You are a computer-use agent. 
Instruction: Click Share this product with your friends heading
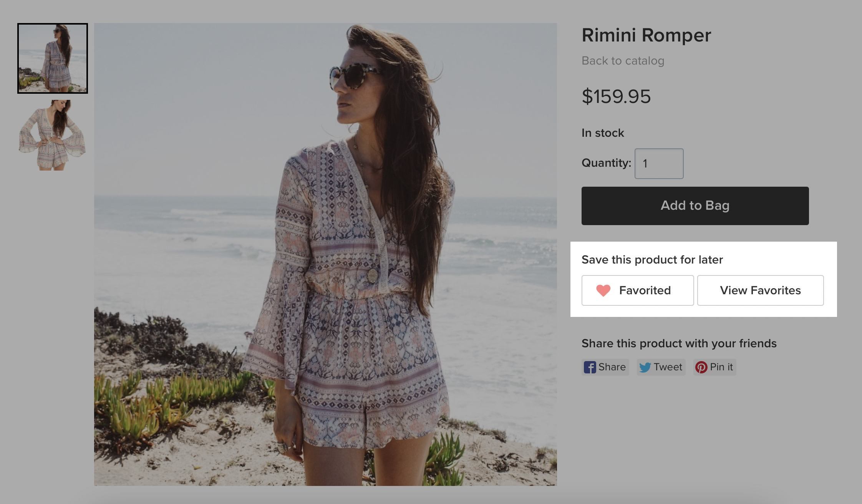(679, 343)
